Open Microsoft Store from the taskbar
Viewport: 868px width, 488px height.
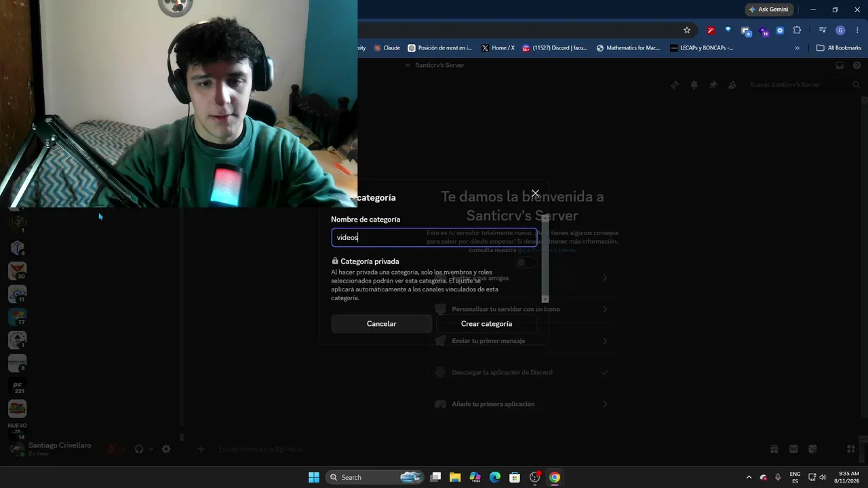pos(515,477)
